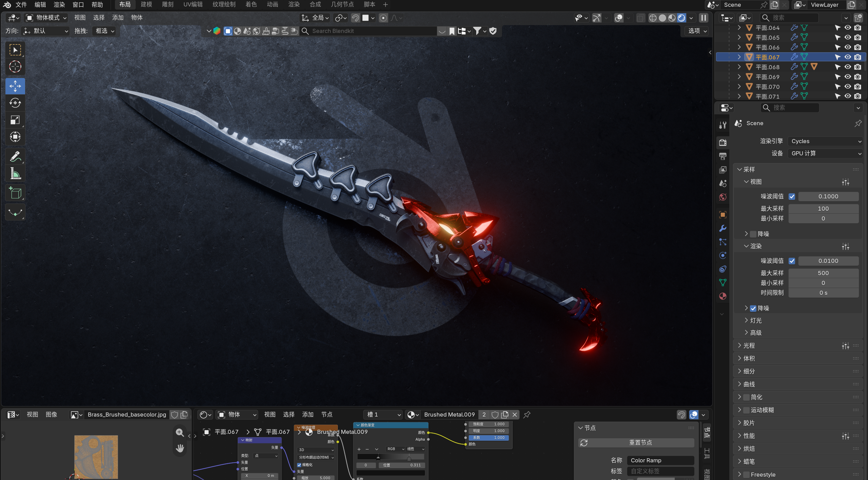Screen dimensions: 868x480
Task: Select the Transform tool
Action: click(15, 137)
